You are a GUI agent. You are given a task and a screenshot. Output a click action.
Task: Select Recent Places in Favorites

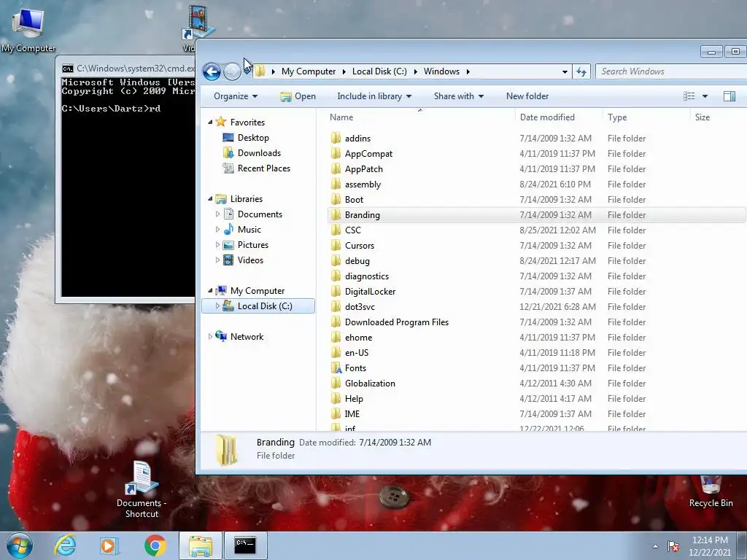263,168
